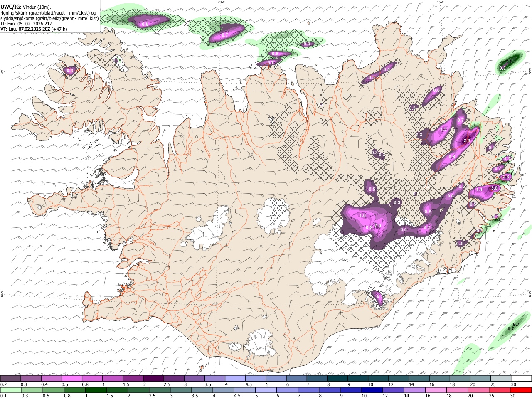Pick the white top-row swatch starting at 30
Image resolution: width=532 pixels, height=399 pixels.
[x=521, y=379]
